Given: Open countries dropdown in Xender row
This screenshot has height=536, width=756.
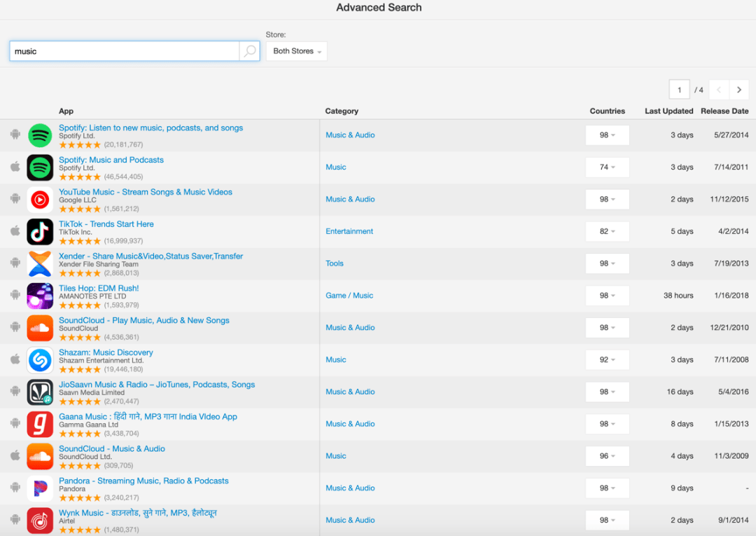Looking at the screenshot, I should pyautogui.click(x=607, y=263).
